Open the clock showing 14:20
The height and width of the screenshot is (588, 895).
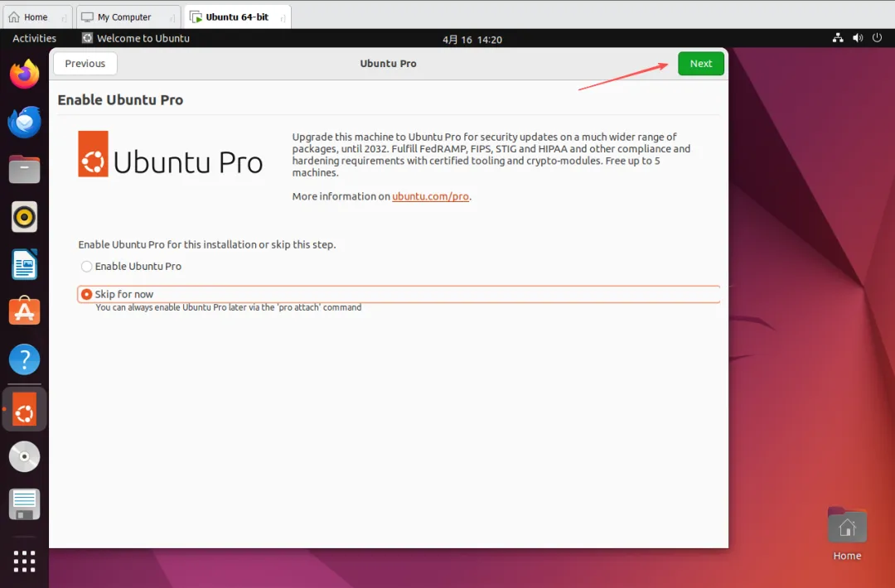472,40
